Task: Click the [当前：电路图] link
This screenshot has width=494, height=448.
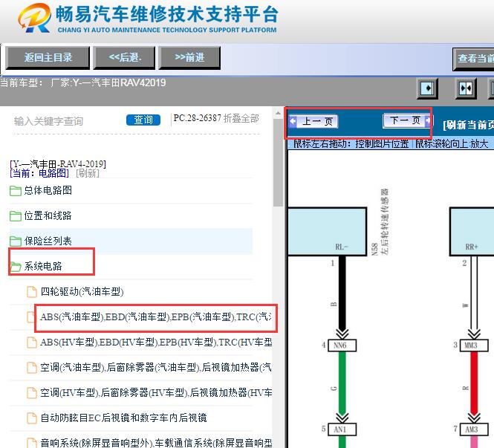Action: pos(39,173)
